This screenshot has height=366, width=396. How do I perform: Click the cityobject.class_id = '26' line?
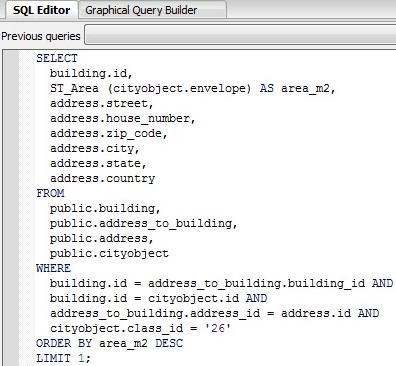(x=140, y=328)
